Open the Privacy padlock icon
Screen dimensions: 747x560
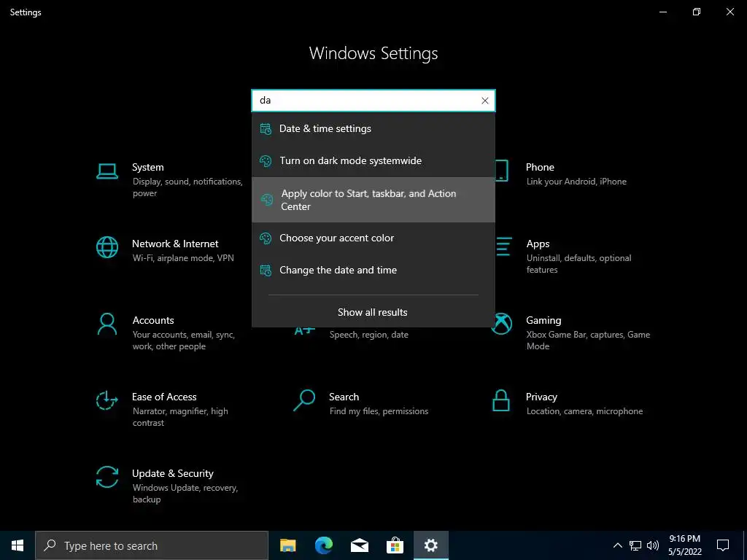pos(500,400)
